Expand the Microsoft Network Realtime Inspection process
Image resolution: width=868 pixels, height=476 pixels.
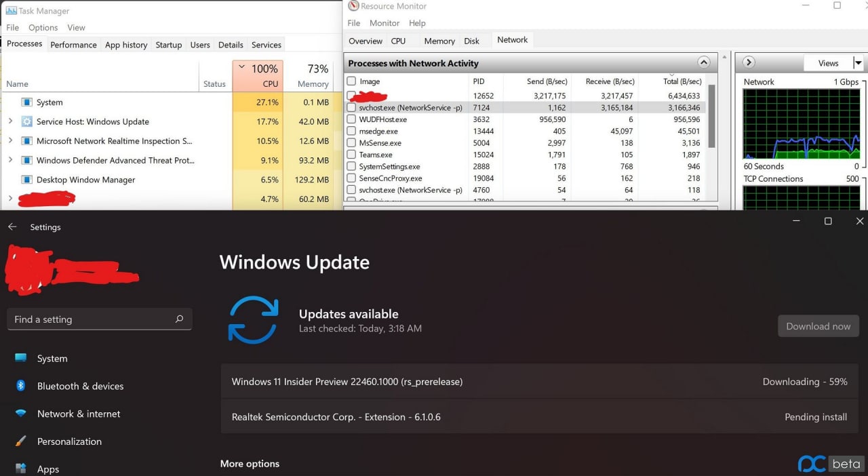(x=10, y=141)
